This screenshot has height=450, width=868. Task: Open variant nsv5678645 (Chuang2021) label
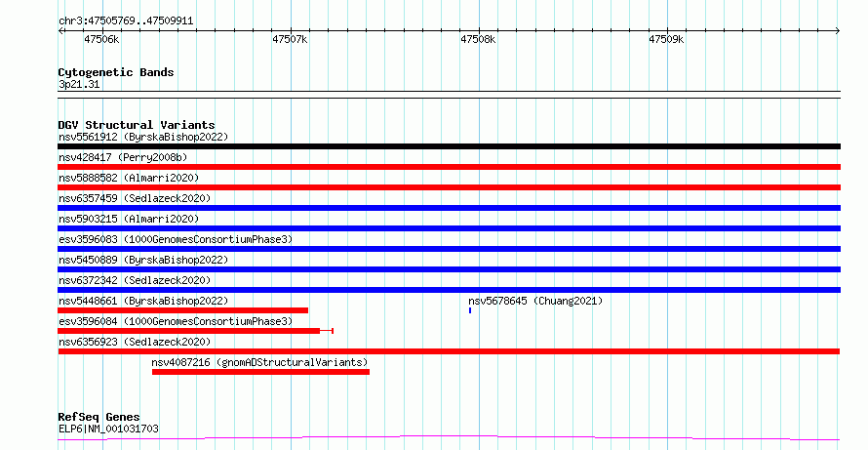(535, 301)
